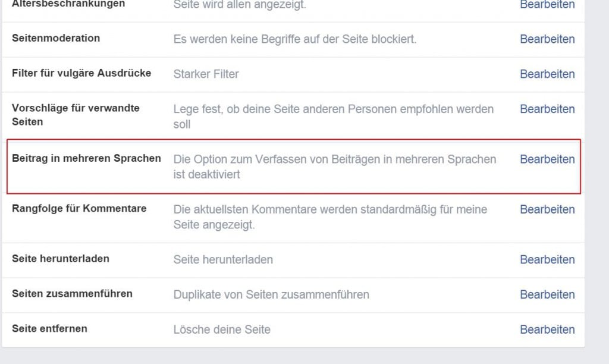Click Bearbeiten next to Beitrag in mehreren Sprachen
609x364 pixels.
[x=547, y=159]
